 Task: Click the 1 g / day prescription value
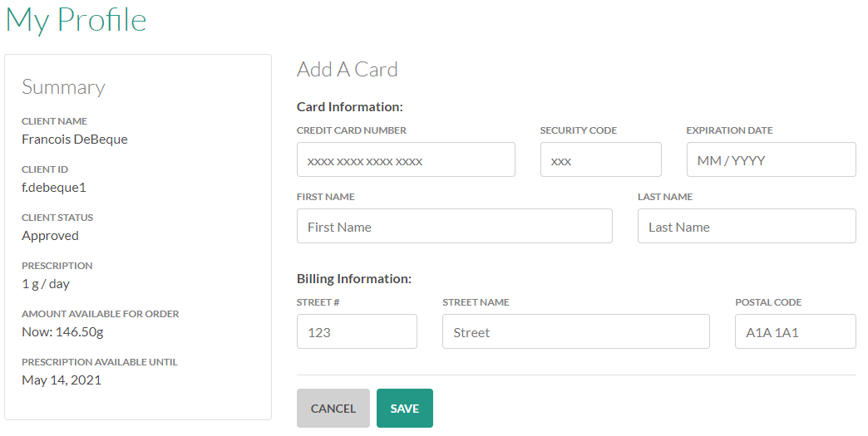coord(46,284)
